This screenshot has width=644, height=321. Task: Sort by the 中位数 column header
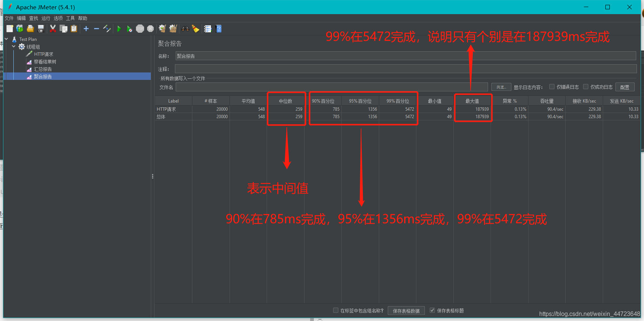(286, 101)
